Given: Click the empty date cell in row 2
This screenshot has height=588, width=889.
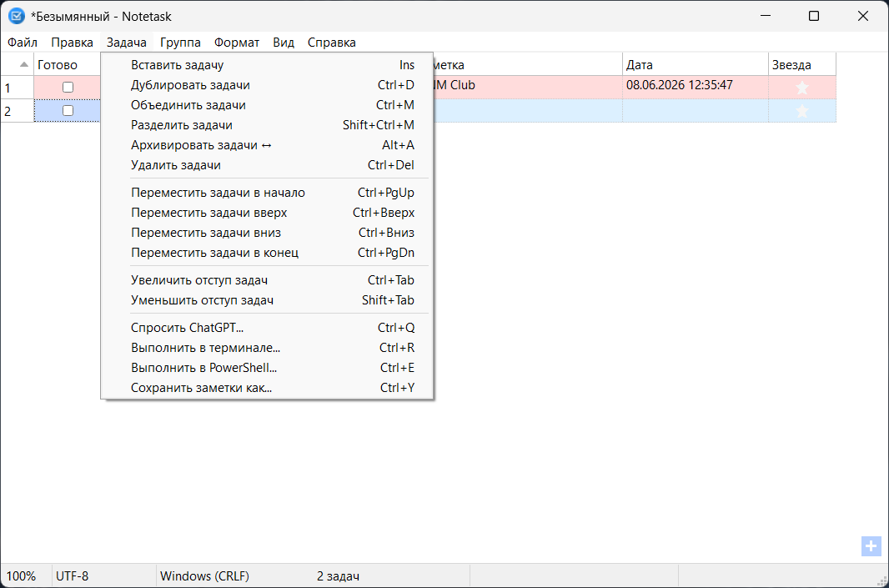Looking at the screenshot, I should (695, 111).
